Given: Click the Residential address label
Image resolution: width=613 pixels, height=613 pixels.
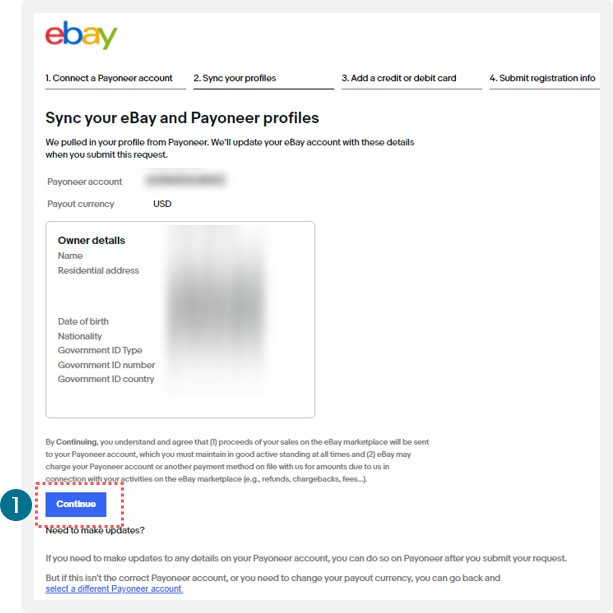Looking at the screenshot, I should click(98, 271).
